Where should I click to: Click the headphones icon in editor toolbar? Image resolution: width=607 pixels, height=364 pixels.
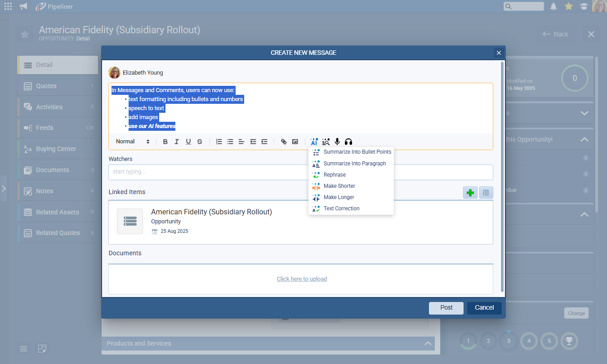point(348,142)
